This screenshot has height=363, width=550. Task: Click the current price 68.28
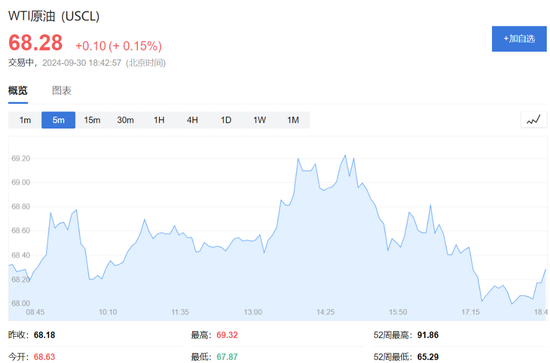pos(35,43)
